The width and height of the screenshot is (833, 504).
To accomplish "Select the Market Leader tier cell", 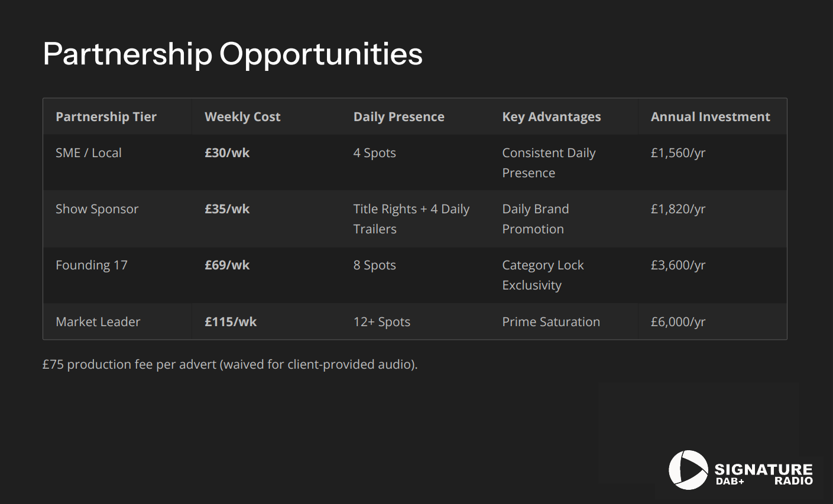I will [x=98, y=322].
